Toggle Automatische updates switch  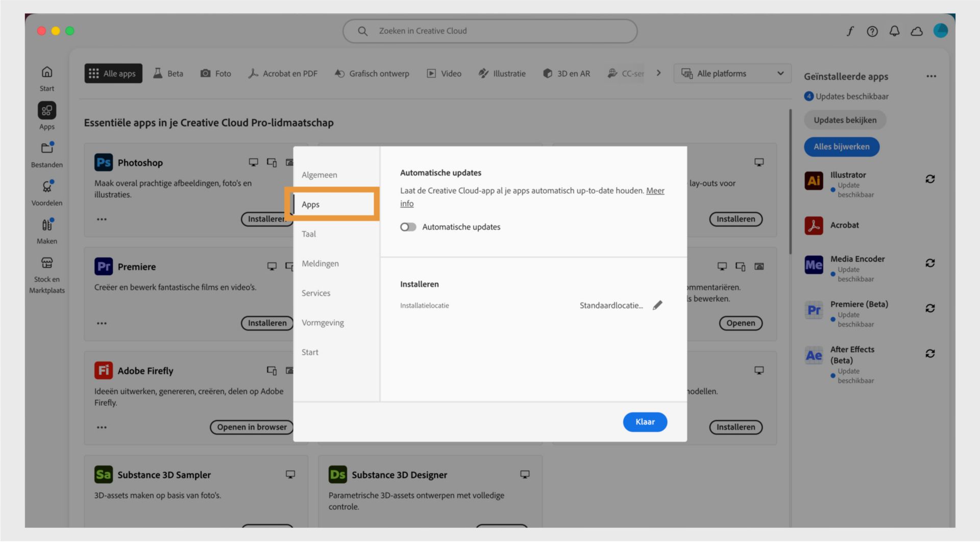coord(408,227)
